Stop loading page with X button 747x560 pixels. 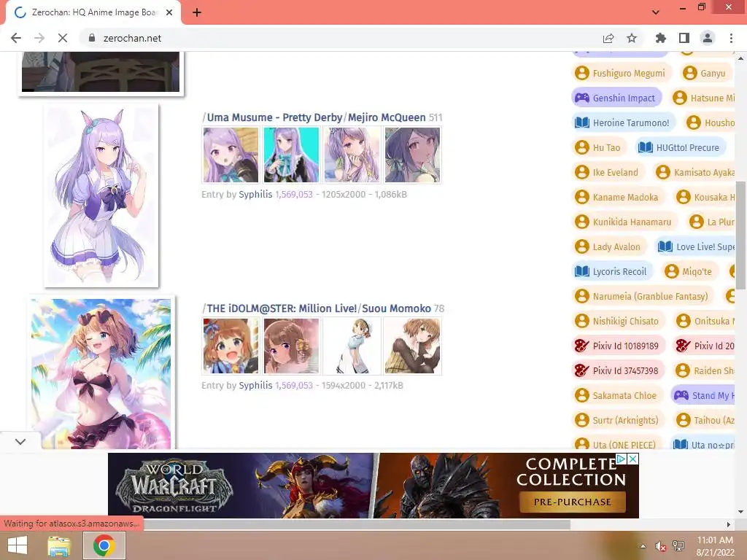(x=63, y=38)
